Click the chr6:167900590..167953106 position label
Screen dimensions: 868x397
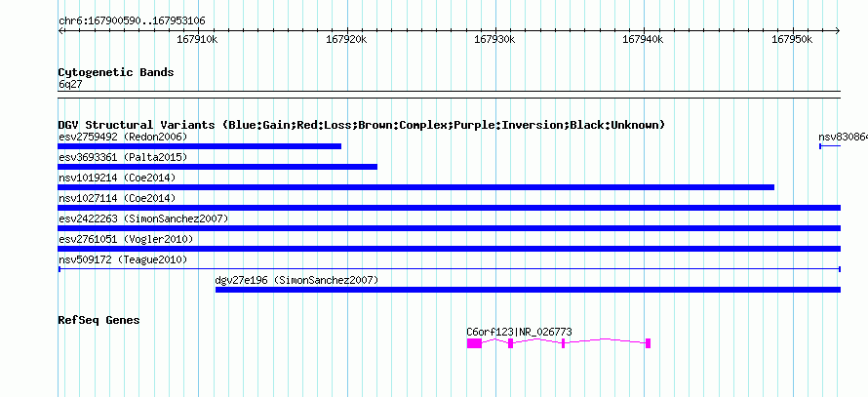[132, 21]
